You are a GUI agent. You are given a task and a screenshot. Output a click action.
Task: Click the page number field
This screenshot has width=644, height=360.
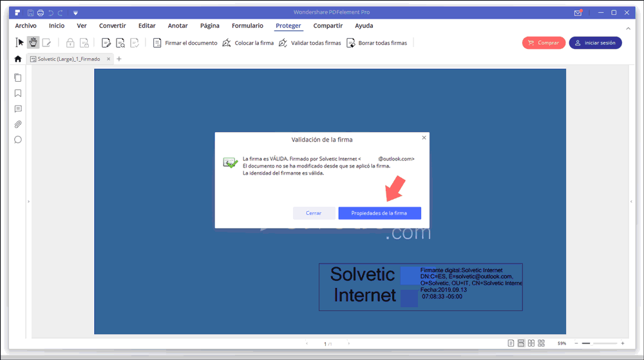327,344
